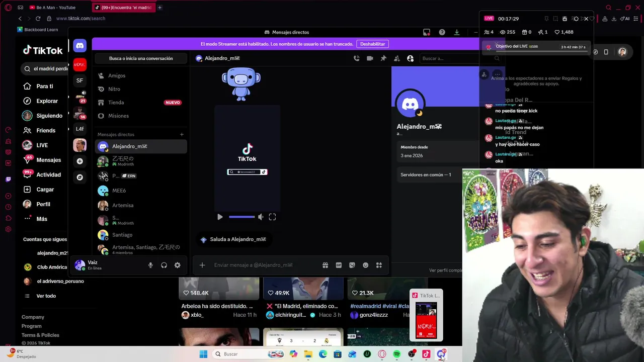Open Windows Start menu
This screenshot has height=362, width=644.
(x=203, y=354)
